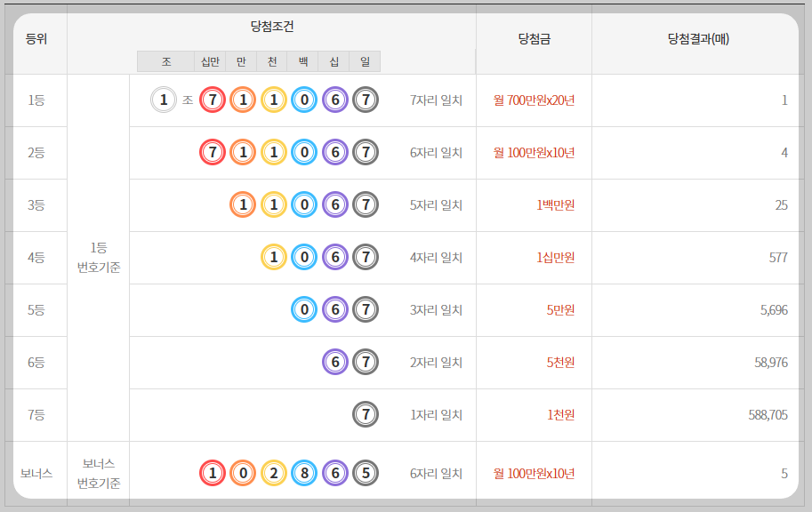Click blue ball 8 in bonus row
Image resolution: width=812 pixels, height=512 pixels.
point(304,473)
